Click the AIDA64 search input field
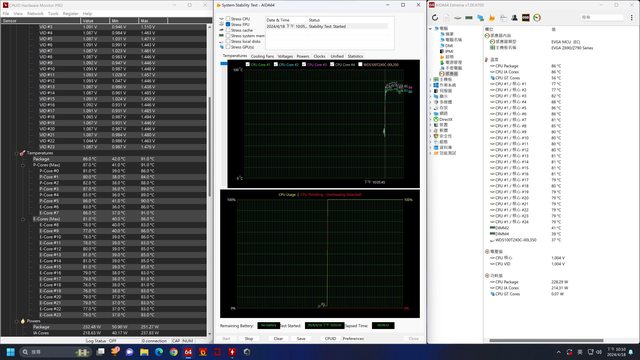The height and width of the screenshot is (360, 640). click(602, 18)
